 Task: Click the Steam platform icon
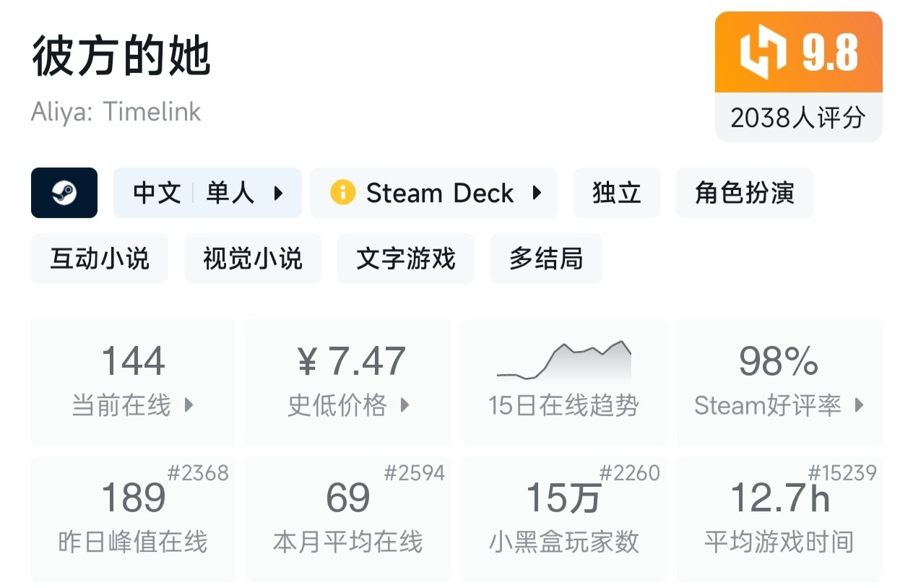(64, 193)
